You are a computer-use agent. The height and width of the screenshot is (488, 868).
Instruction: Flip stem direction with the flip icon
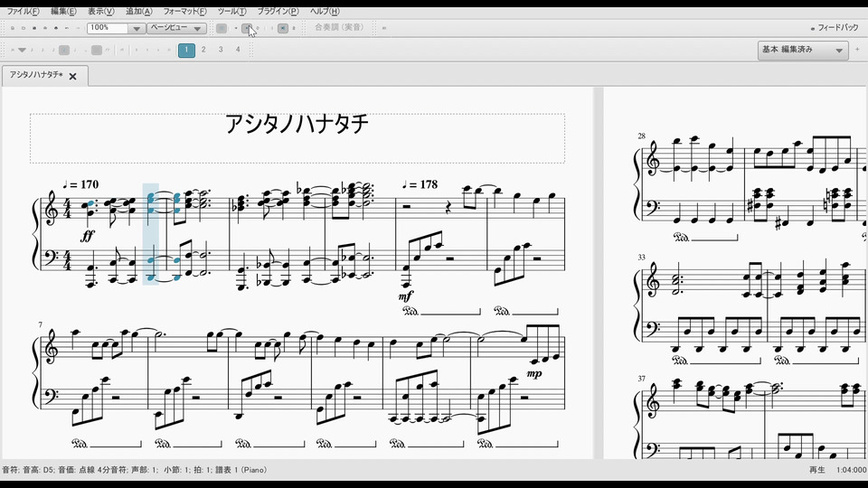tap(169, 50)
